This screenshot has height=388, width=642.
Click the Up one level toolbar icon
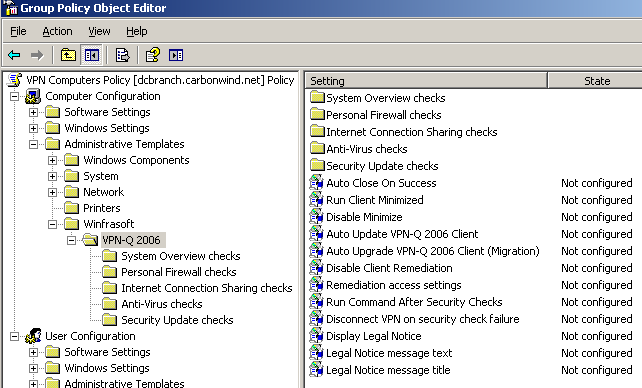(x=68, y=55)
